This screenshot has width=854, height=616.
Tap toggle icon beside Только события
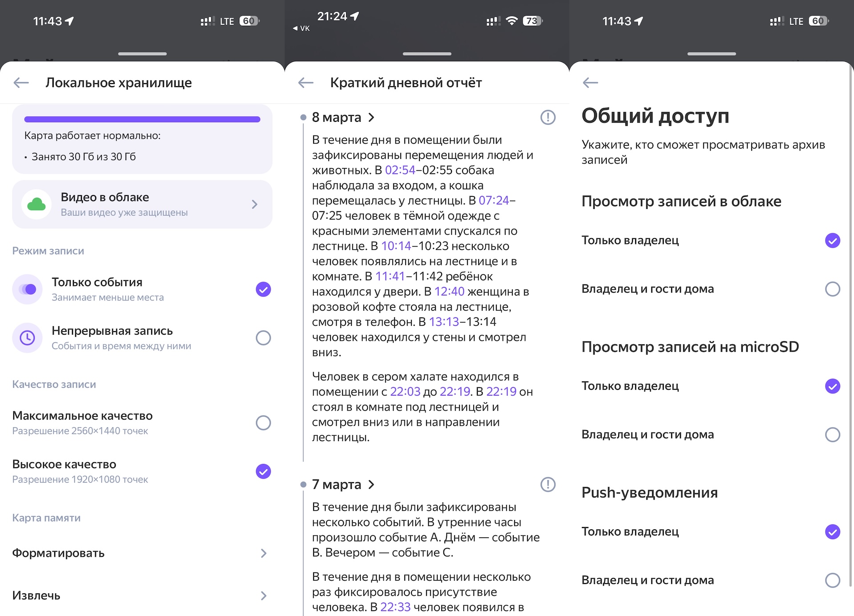click(x=28, y=289)
